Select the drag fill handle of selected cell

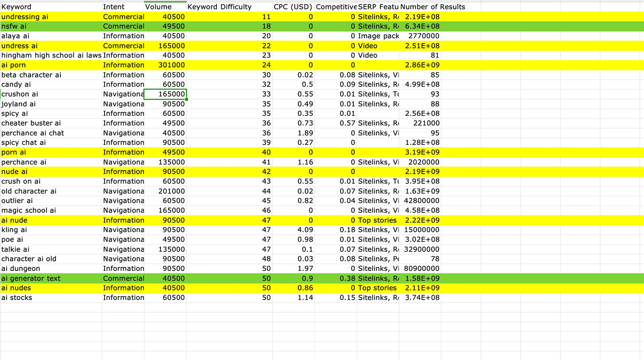coord(187,99)
